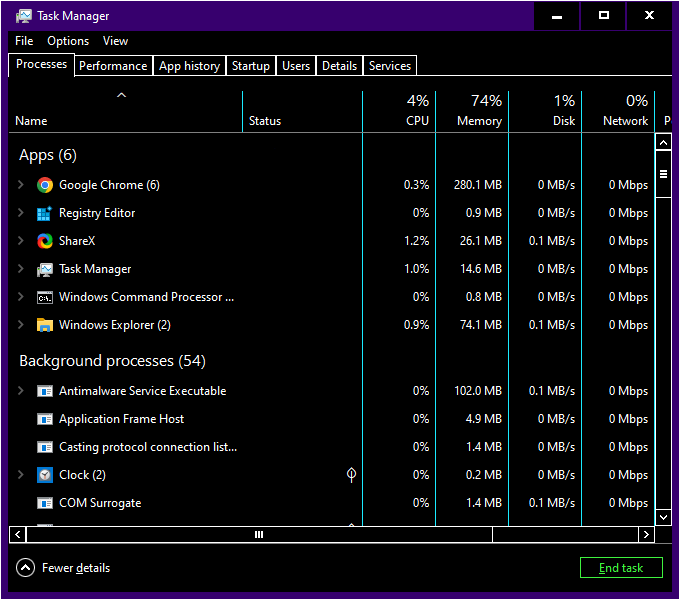Click the vertical scrollbar down arrow

(x=664, y=517)
